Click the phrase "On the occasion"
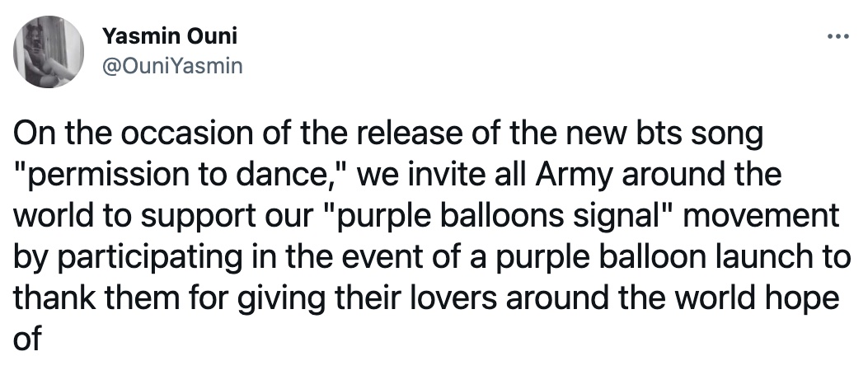 pyautogui.click(x=122, y=135)
